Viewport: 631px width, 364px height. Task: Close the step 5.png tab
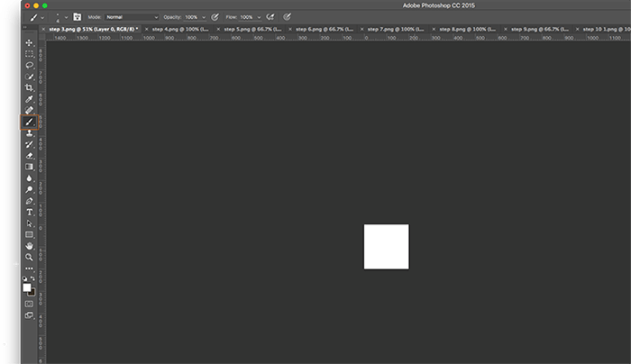point(218,30)
